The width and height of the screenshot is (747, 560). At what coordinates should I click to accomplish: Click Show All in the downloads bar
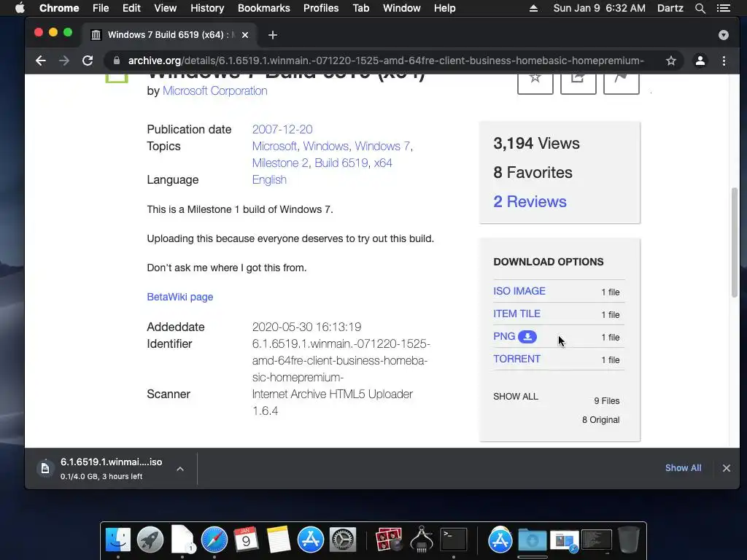pos(683,467)
